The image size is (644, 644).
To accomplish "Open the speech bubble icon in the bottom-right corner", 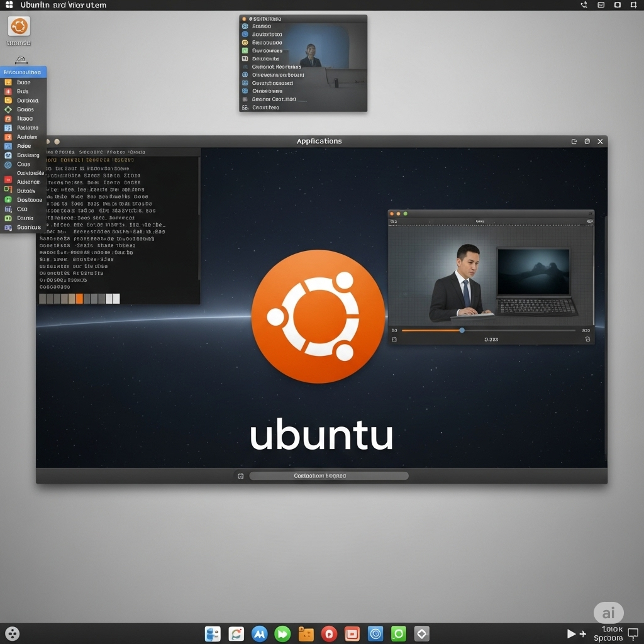I will [x=633, y=634].
